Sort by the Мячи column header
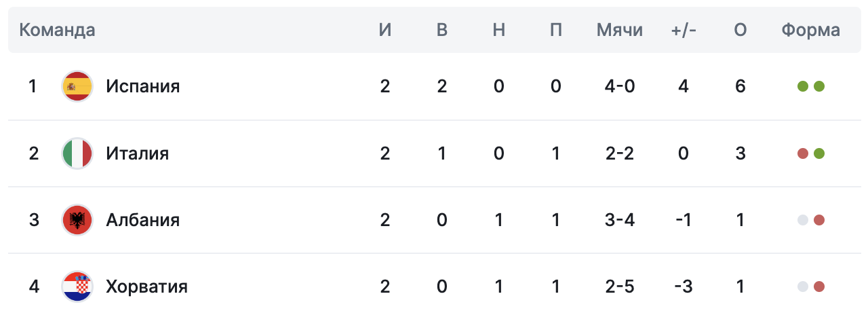The width and height of the screenshot is (868, 330). tap(620, 30)
